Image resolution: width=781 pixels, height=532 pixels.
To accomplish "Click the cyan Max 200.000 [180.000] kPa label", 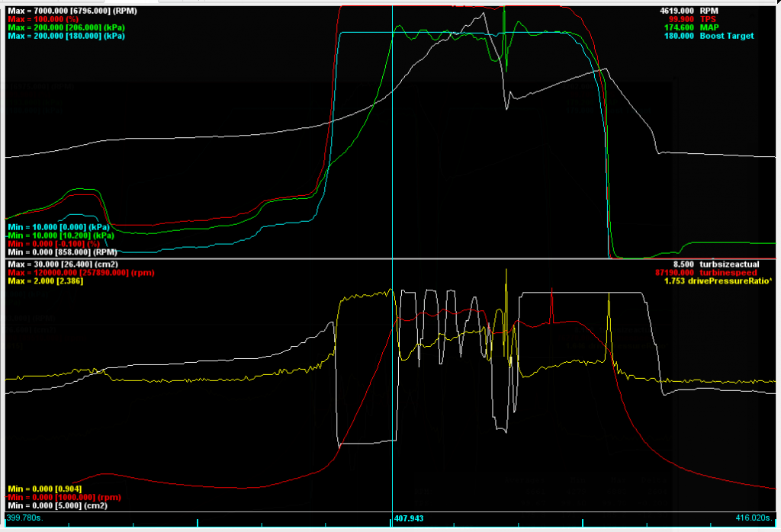I will point(66,36).
